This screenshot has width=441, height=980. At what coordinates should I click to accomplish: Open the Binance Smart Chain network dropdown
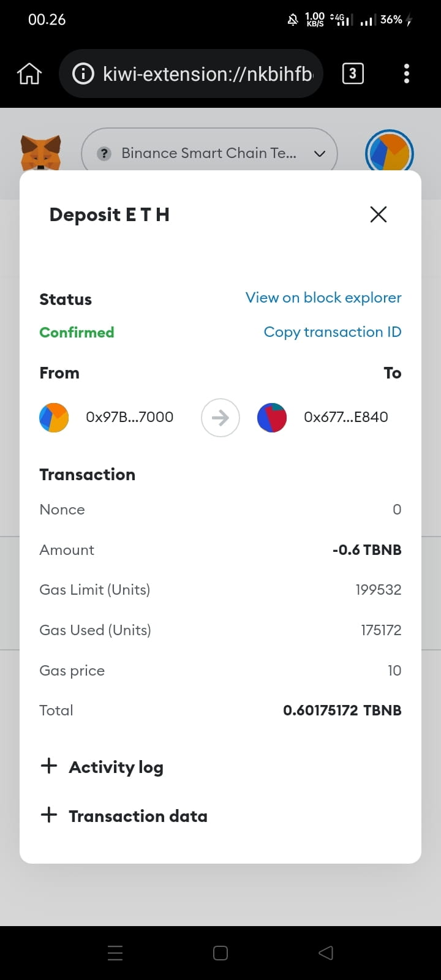click(x=209, y=153)
